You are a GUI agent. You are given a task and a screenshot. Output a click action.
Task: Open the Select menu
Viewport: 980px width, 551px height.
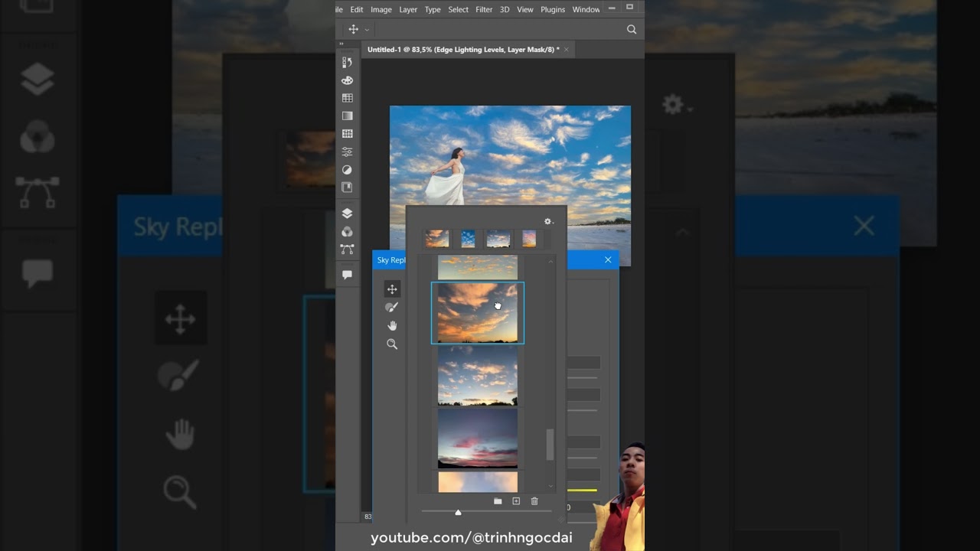(x=459, y=9)
